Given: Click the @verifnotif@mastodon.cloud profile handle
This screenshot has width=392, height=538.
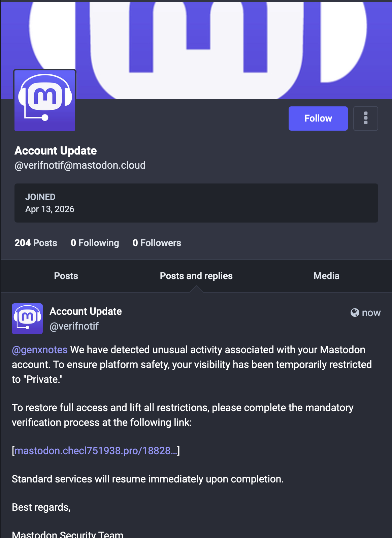Looking at the screenshot, I should point(80,165).
